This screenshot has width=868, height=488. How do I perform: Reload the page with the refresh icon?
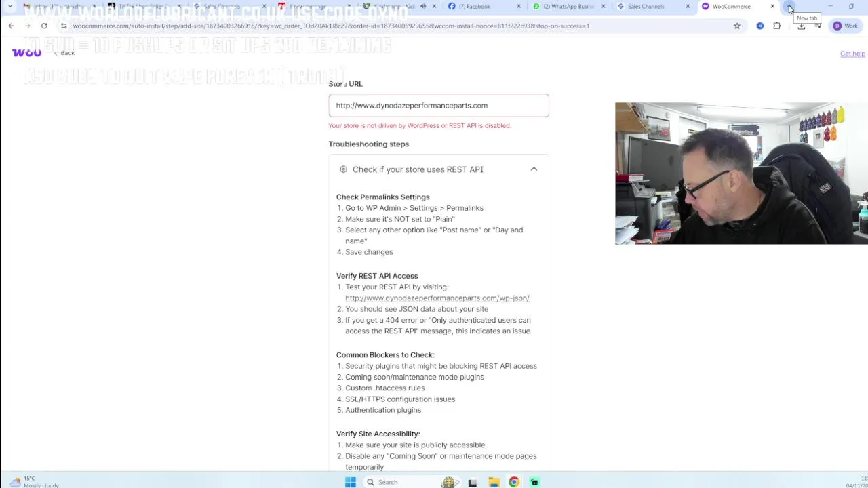click(44, 26)
